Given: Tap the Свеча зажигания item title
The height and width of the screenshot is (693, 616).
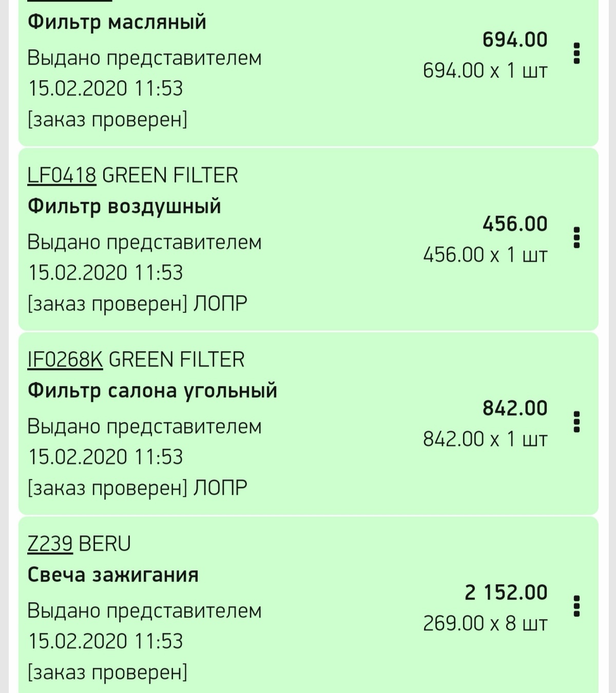Looking at the screenshot, I should [113, 575].
